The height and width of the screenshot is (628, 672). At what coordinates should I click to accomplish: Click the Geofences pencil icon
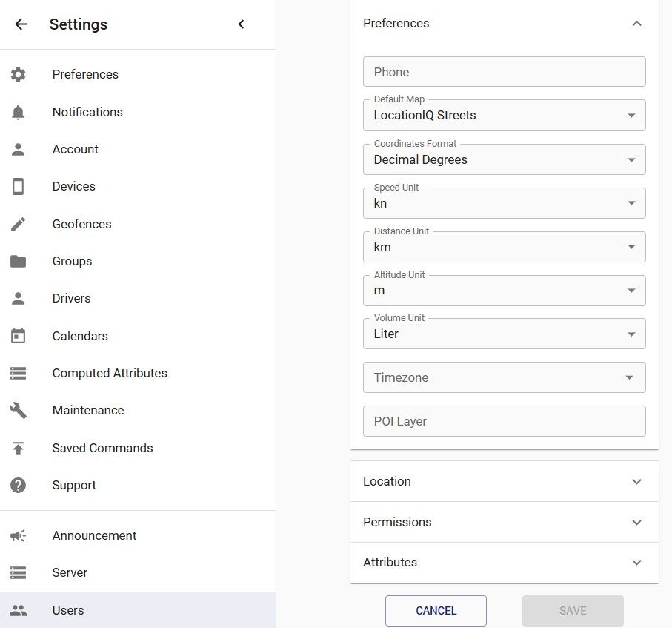19,224
